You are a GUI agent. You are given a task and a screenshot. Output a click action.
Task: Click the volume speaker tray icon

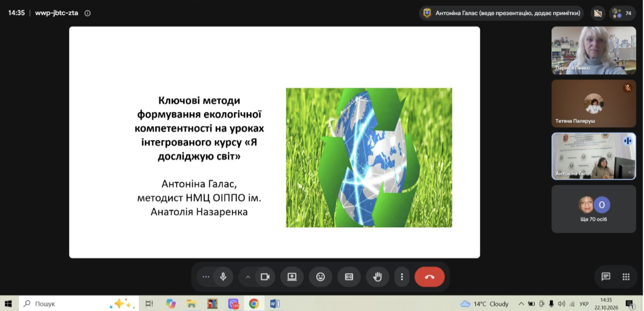(x=561, y=304)
